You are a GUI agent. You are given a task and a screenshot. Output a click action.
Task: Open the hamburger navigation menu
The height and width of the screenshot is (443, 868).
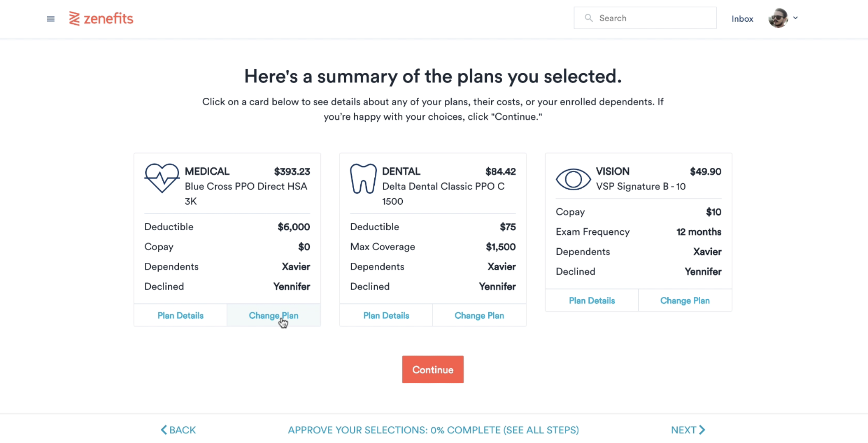point(50,19)
